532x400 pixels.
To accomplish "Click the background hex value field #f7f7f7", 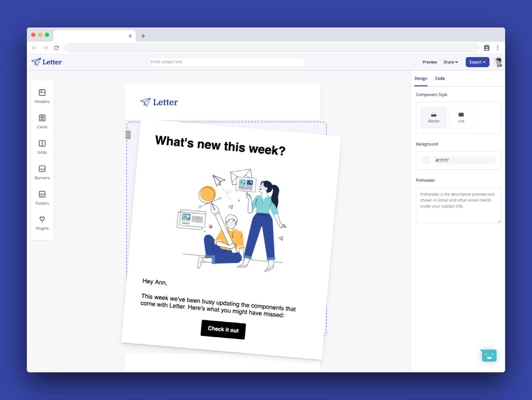I will point(464,160).
